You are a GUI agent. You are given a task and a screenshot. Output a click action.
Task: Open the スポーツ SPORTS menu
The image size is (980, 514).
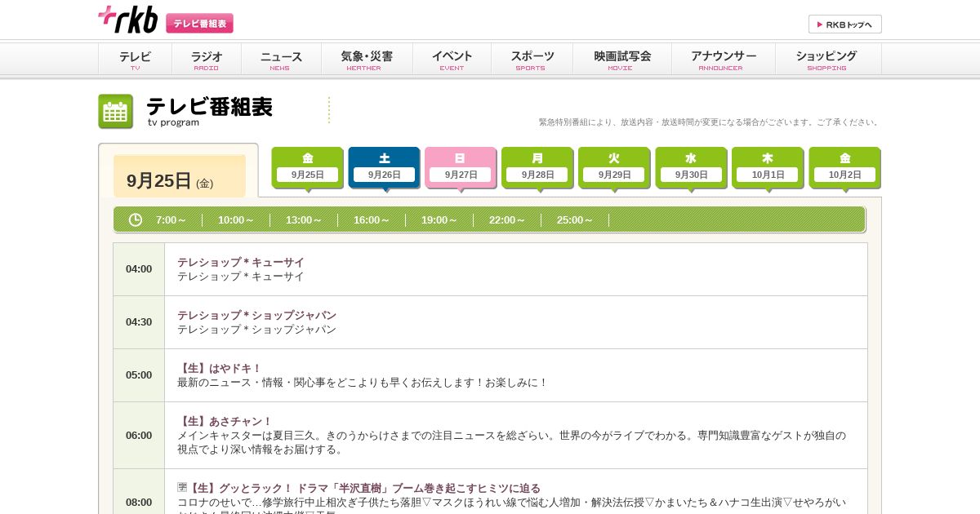532,60
